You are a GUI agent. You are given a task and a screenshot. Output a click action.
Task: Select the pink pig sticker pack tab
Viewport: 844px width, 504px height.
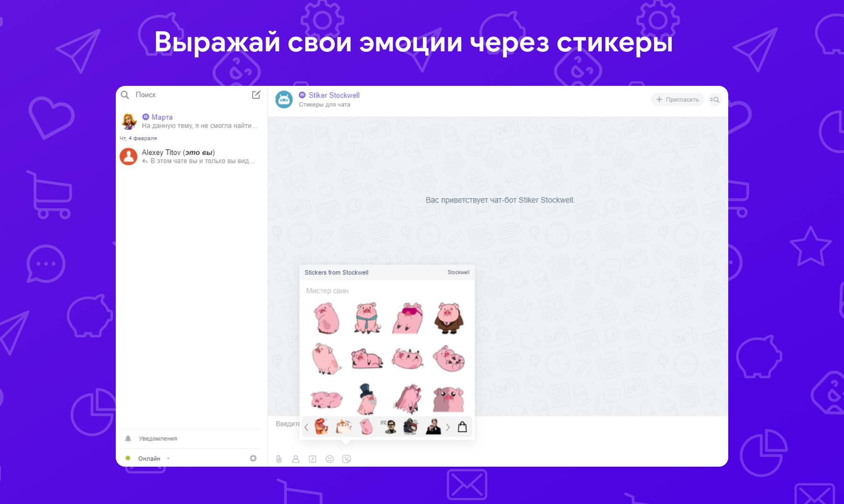coord(366,427)
